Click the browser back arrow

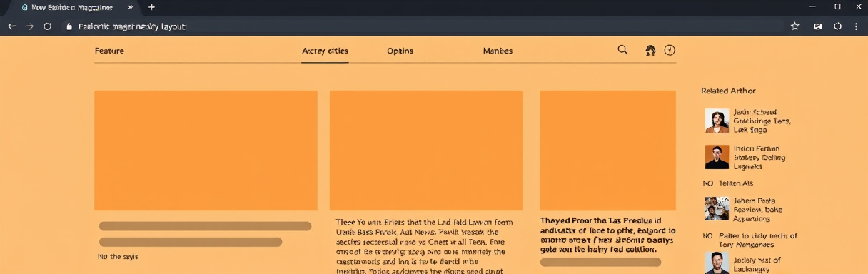coord(12,26)
